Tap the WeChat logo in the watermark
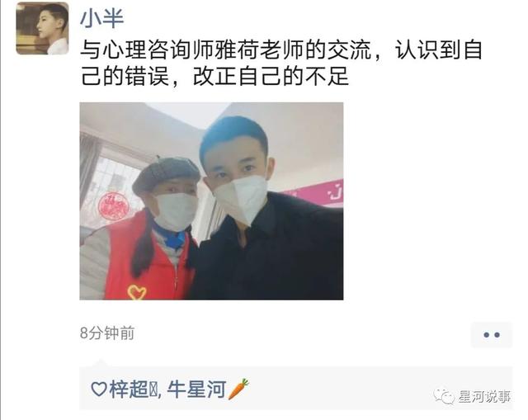This screenshot has height=420, width=528. tap(444, 396)
